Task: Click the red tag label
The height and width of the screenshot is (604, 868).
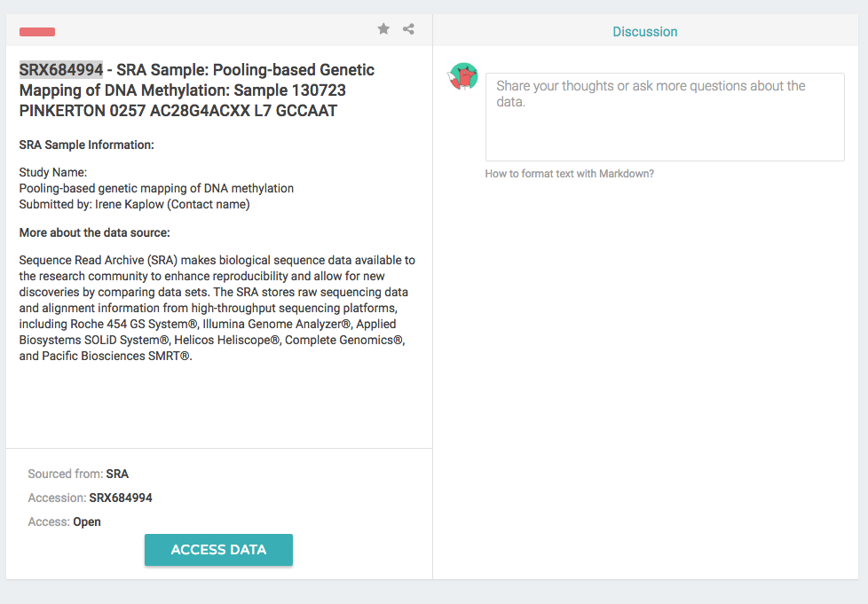Action: (37, 32)
